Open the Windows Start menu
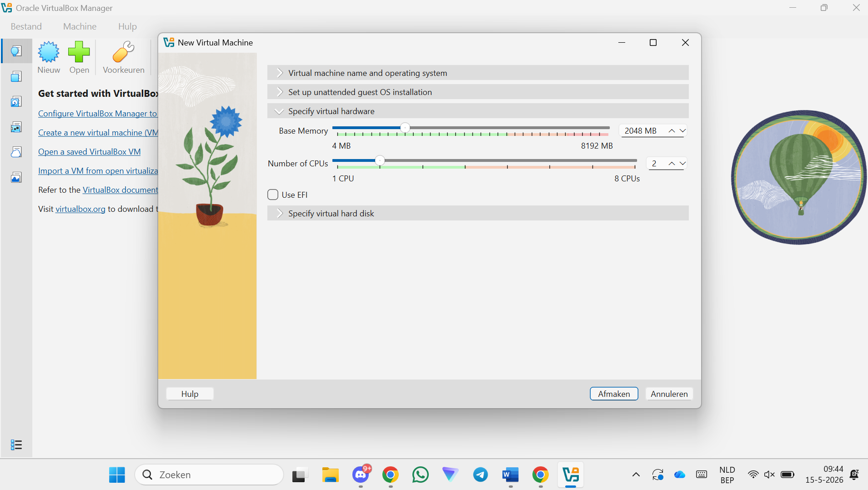 117,475
